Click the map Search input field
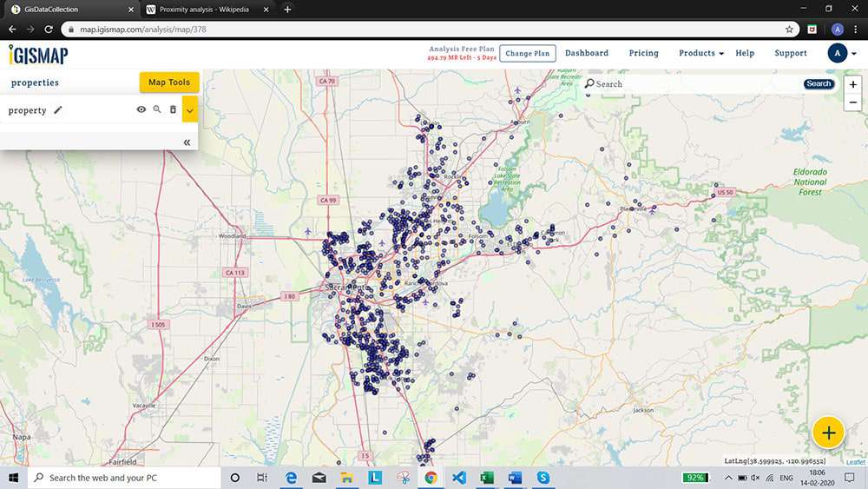The height and width of the screenshot is (489, 868). pyautogui.click(x=692, y=83)
